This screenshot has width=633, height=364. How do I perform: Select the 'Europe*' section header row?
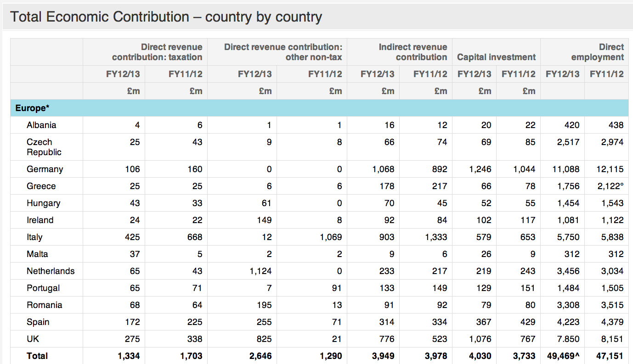point(32,108)
